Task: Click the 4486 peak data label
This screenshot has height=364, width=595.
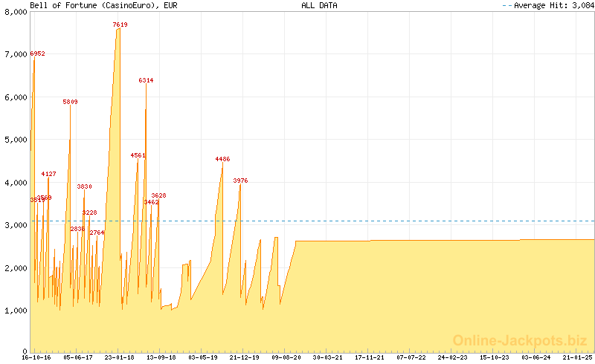Action: coord(222,159)
